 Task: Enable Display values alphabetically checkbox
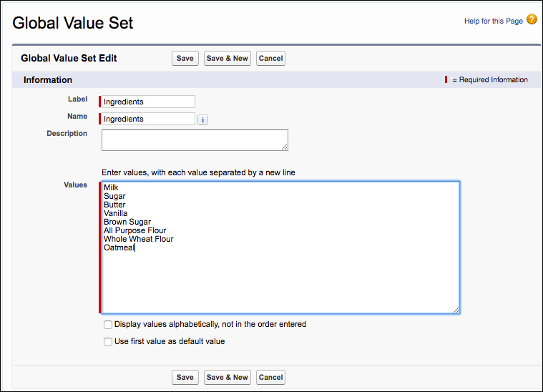108,325
